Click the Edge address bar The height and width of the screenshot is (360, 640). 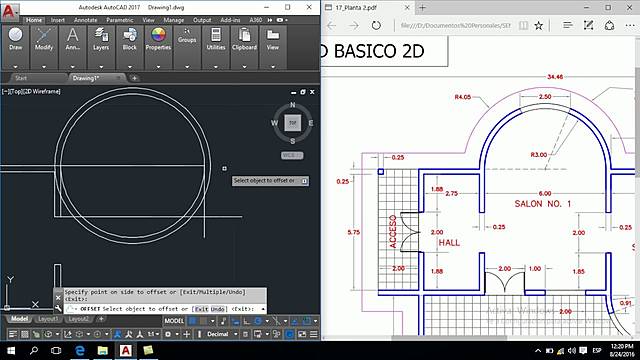455,25
